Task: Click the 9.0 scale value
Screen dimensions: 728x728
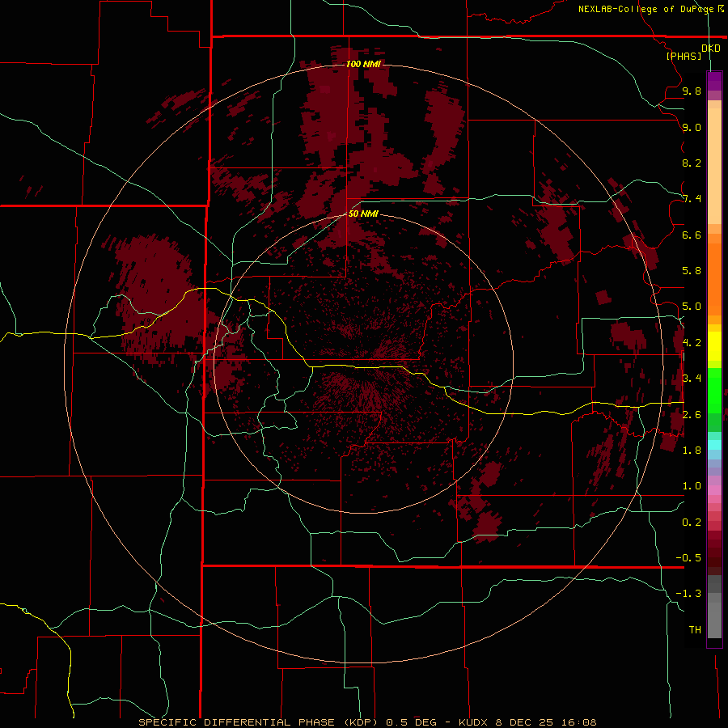Action: 692,127
